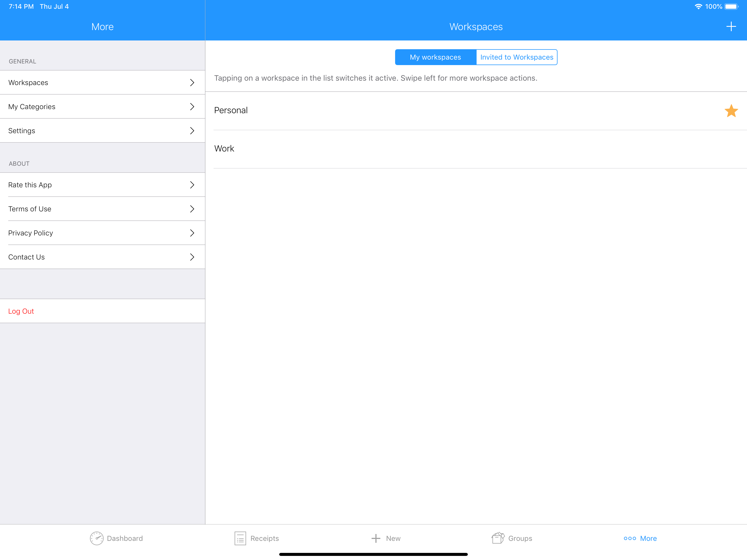Tap the plus icon to add workspace
747x560 pixels.
pos(731,27)
